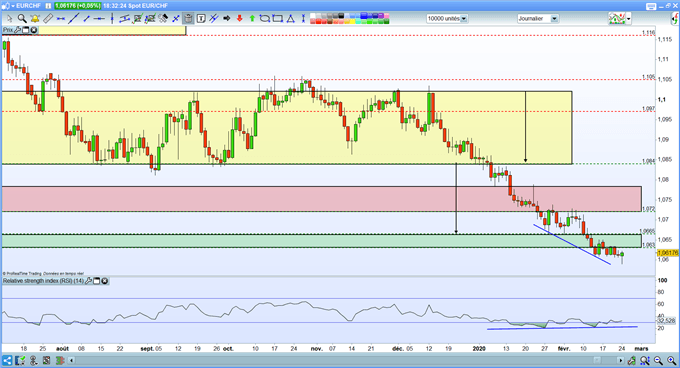The image size is (680, 368).
Task: Click the zoom out magnifier at bottom
Action: coord(658,360)
